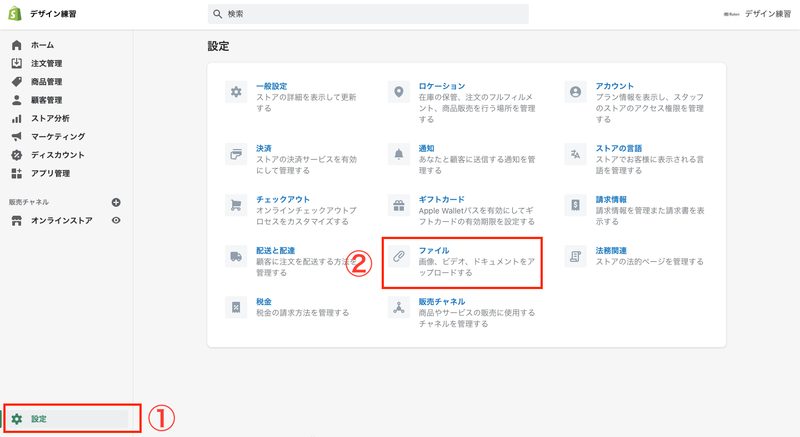The height and width of the screenshot is (437, 800).
Task: Click the ファイル paperclip icon
Action: pyautogui.click(x=398, y=256)
